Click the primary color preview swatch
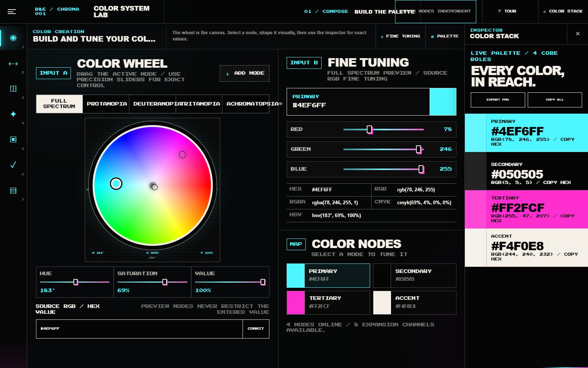Image resolution: width=588 pixels, height=368 pixels. pos(443,102)
